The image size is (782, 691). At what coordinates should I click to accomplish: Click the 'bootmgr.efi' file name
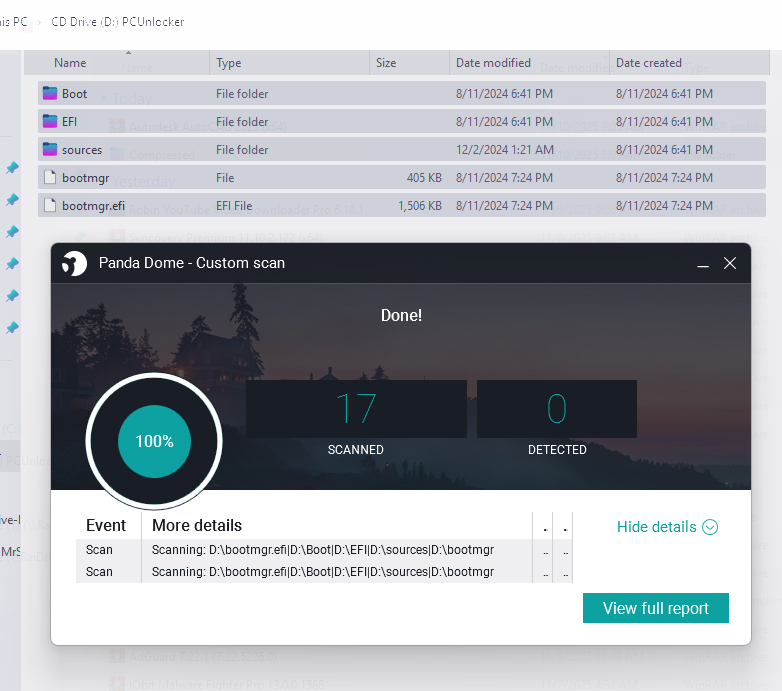coord(93,206)
